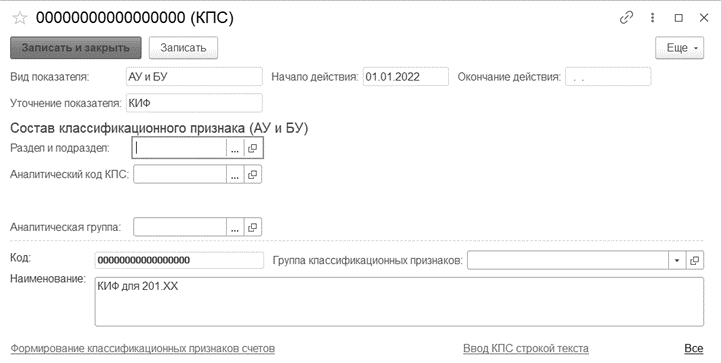Open selected Аналитическая группа item icon
The width and height of the screenshot is (721, 363).
(x=252, y=227)
